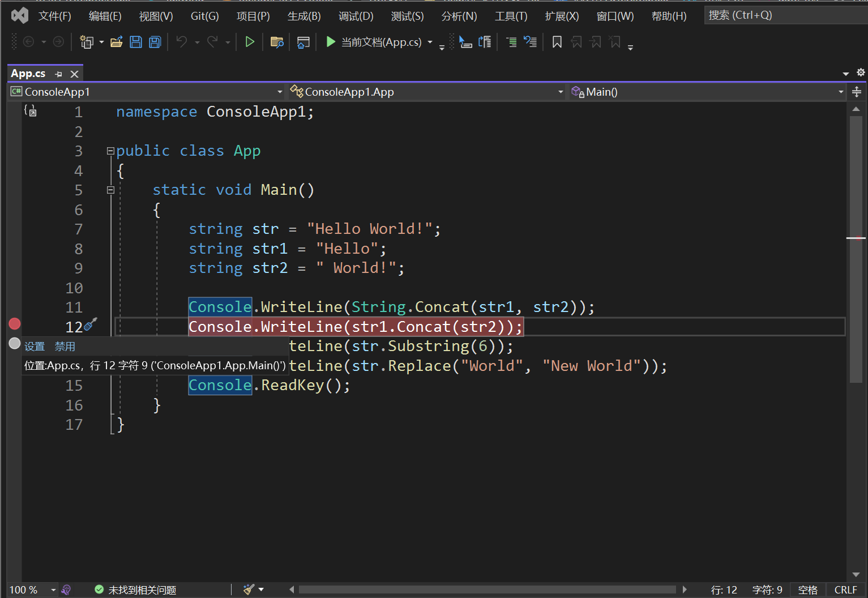Click the New Project icon in the toolbar
Screen dimensions: 868x598
(87, 42)
